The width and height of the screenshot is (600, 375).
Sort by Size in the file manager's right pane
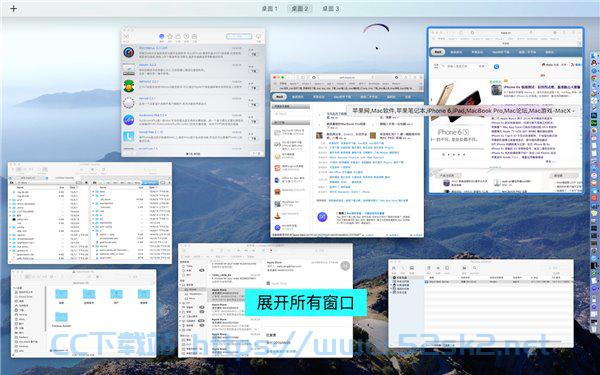point(140,188)
